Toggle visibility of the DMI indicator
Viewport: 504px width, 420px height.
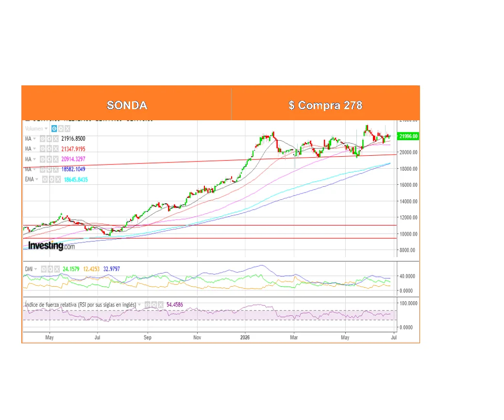(44, 269)
